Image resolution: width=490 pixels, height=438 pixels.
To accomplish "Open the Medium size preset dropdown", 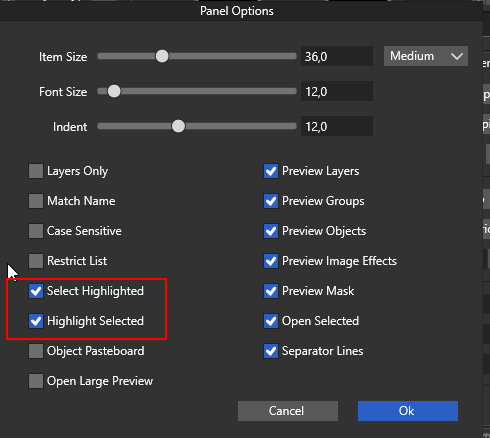I will pos(426,56).
